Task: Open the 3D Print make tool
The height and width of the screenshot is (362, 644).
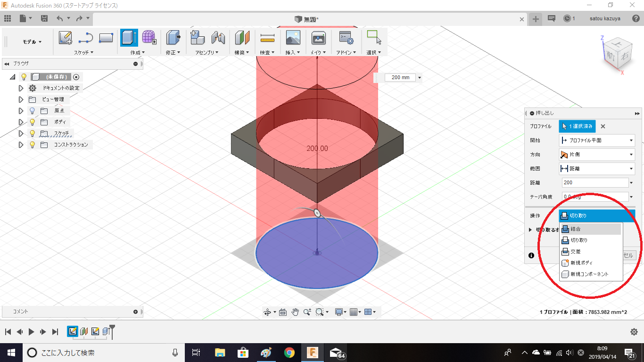Action: pyautogui.click(x=319, y=38)
